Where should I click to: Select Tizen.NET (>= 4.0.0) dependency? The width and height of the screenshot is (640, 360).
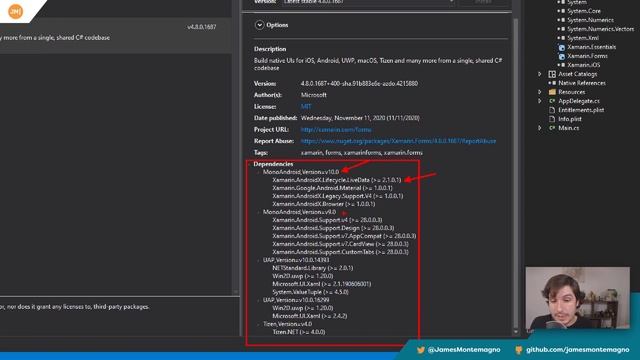(x=299, y=332)
